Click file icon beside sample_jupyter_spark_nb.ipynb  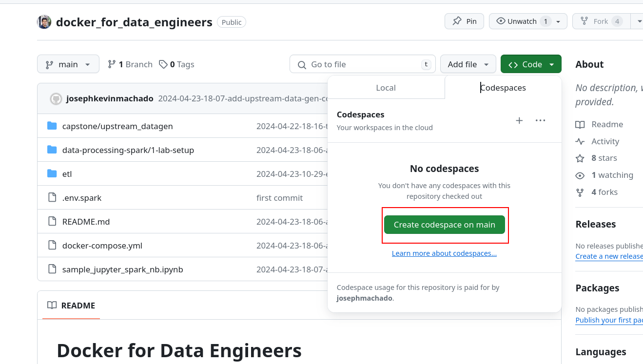click(52, 269)
